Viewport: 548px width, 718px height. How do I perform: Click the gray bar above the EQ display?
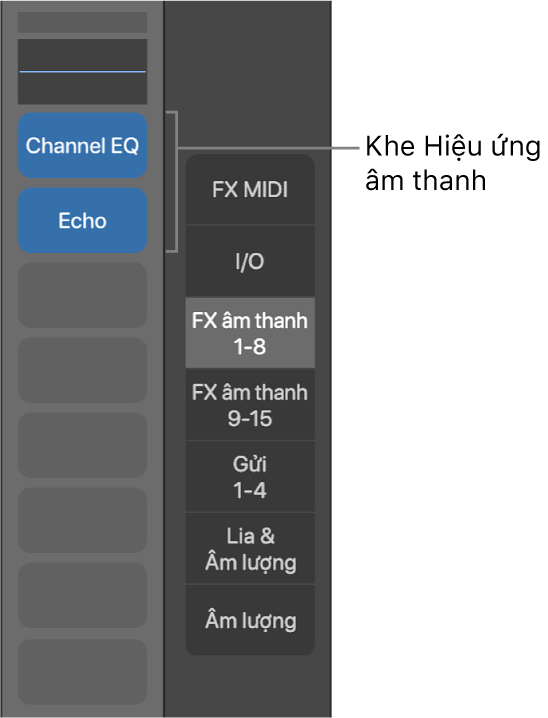pyautogui.click(x=82, y=22)
